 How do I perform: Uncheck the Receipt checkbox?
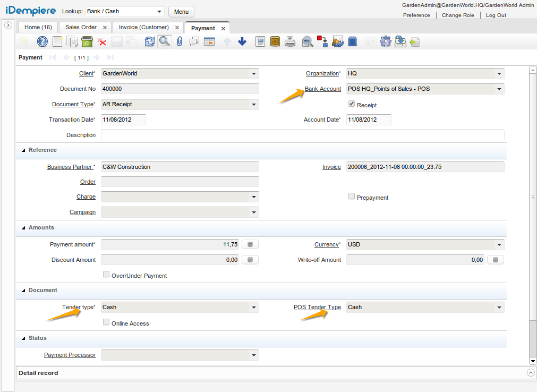[x=351, y=104]
